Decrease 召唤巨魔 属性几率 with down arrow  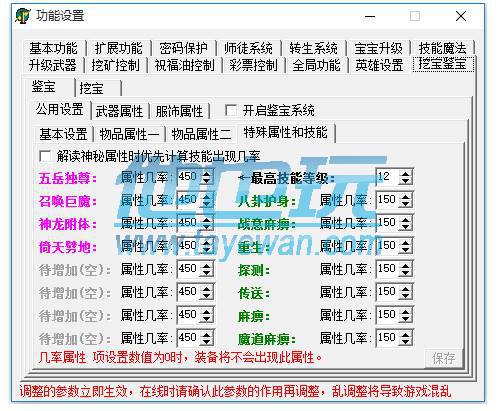point(206,204)
